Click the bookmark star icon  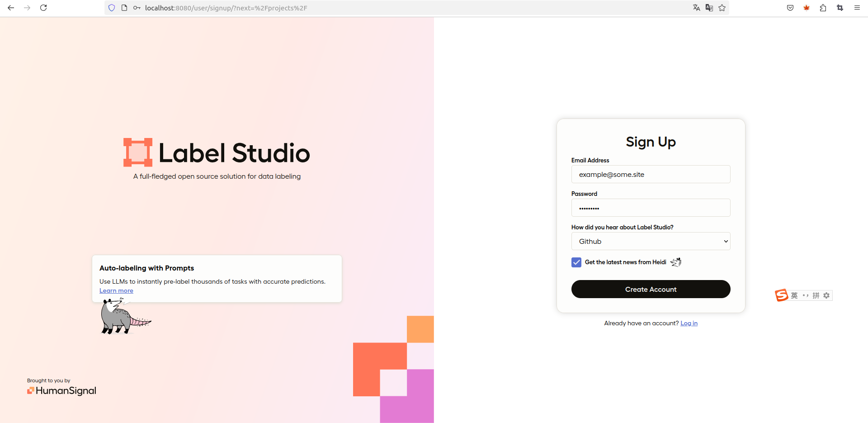click(x=722, y=8)
